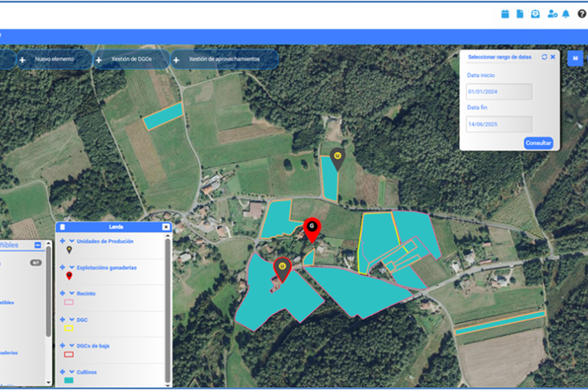
Task: Open the Nuevo elemento menu
Action: pyautogui.click(x=54, y=60)
